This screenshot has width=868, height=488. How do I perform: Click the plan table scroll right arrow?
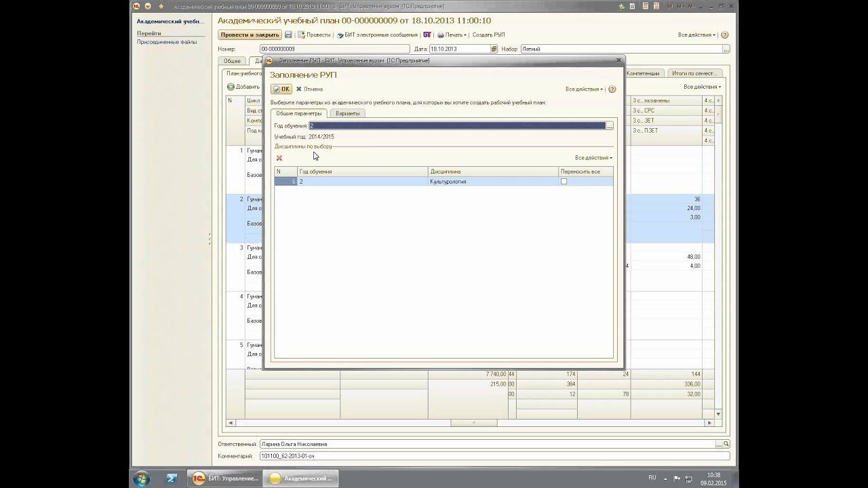[x=710, y=422]
